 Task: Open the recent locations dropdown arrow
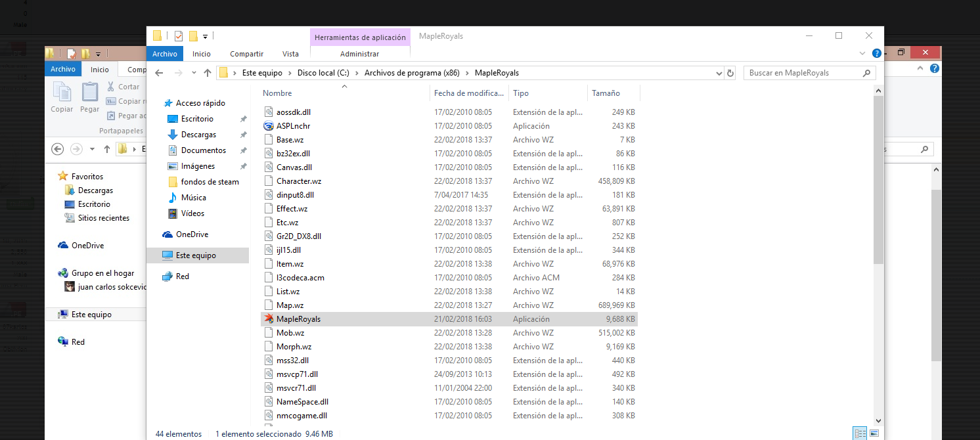(194, 73)
